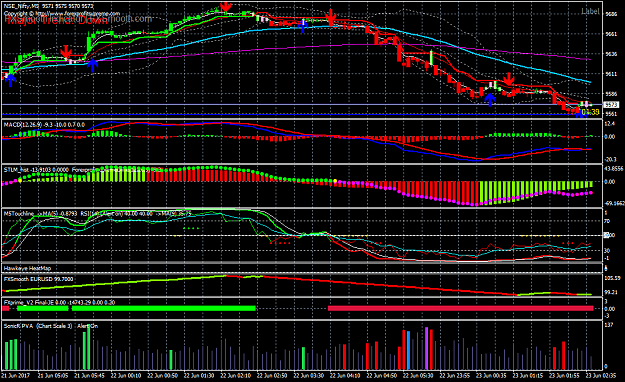
Task: Click the 22 Jun 23:55 time label
Action: pyautogui.click(x=454, y=376)
